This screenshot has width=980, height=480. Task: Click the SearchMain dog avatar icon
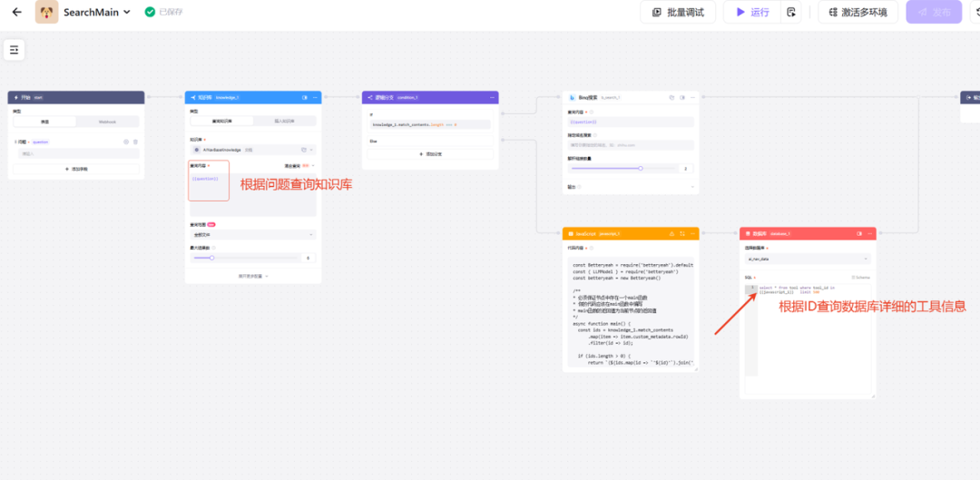(47, 12)
